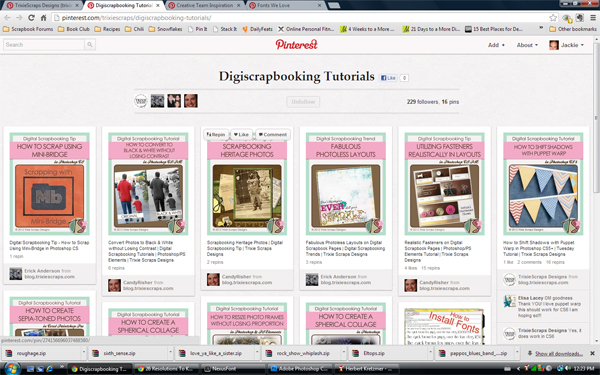This screenshot has width=600, height=375.
Task: Click the new tab button
Action: tap(334, 5)
